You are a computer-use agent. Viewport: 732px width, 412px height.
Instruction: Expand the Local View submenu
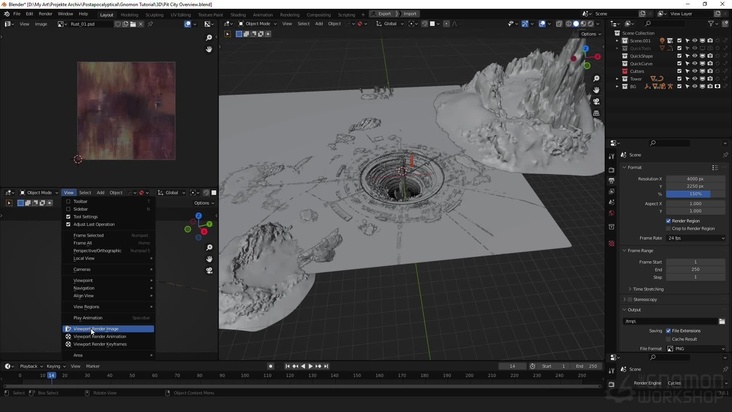[x=108, y=258]
